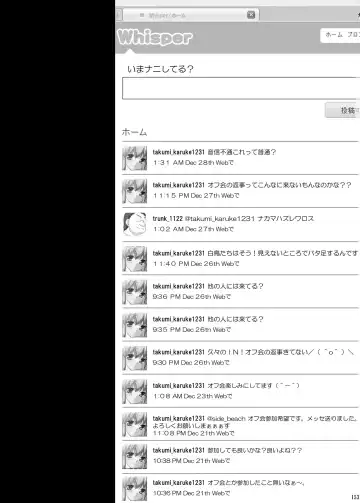Click avatar of the 10:38 PM Dec 21th post
This screenshot has width=360, height=503.
tap(135, 457)
